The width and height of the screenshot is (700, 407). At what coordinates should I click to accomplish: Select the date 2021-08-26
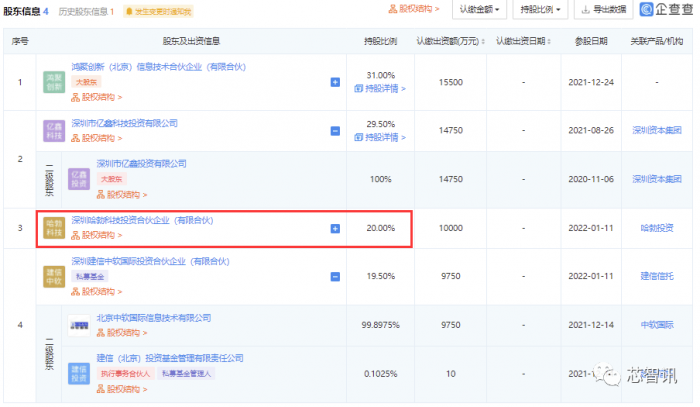(591, 130)
